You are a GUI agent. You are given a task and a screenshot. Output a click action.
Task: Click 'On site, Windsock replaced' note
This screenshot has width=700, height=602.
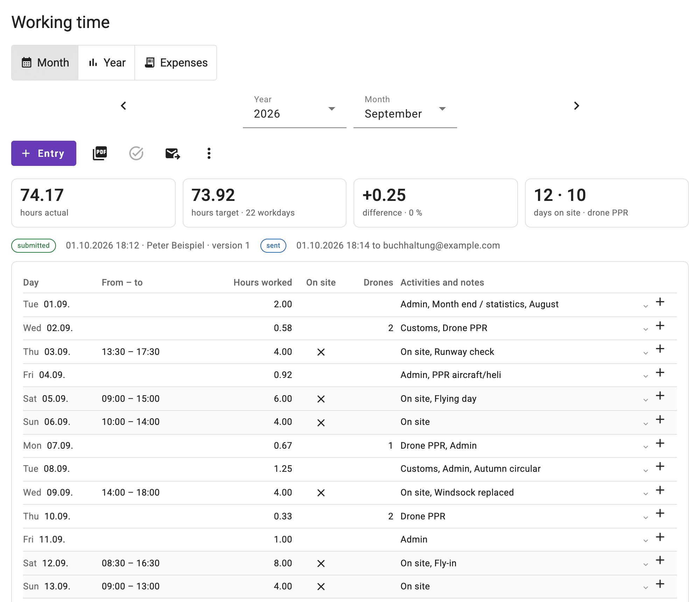(457, 492)
